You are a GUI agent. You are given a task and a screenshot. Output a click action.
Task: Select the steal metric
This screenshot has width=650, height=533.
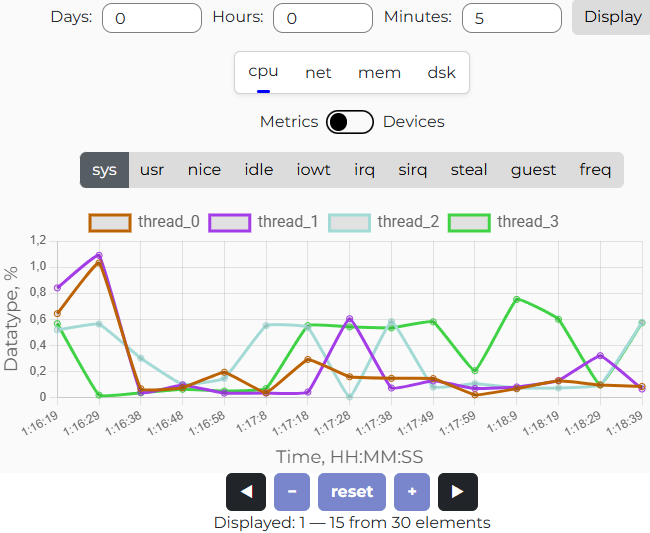click(469, 170)
